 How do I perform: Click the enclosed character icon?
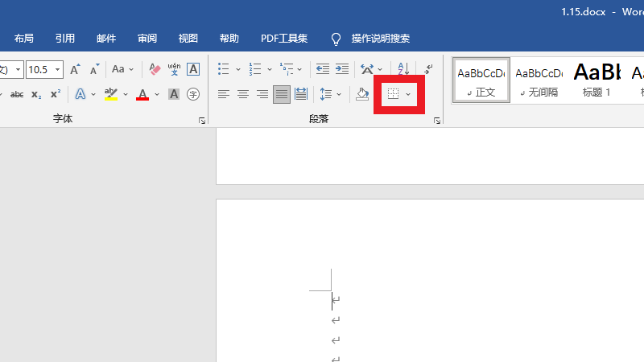click(x=193, y=94)
